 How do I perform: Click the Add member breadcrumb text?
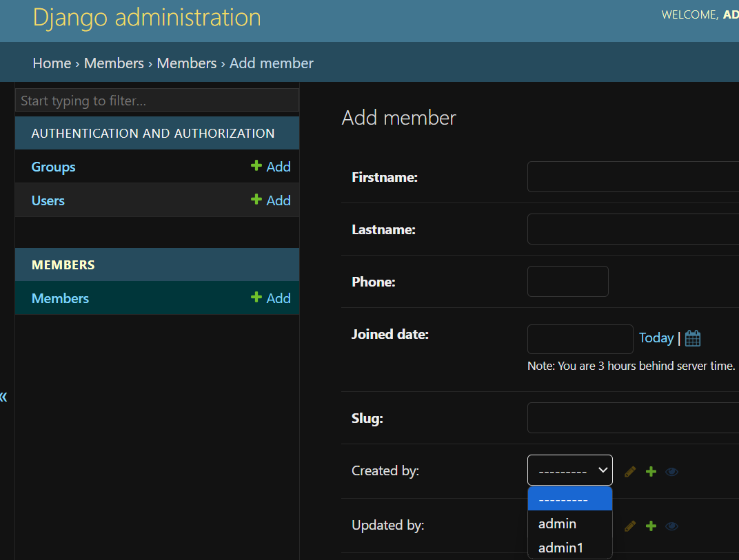[x=271, y=63]
